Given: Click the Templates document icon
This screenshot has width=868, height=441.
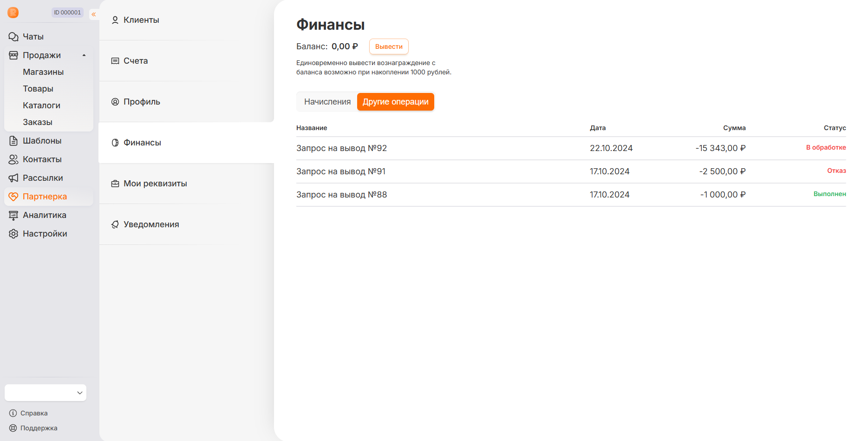Looking at the screenshot, I should pyautogui.click(x=13, y=141).
